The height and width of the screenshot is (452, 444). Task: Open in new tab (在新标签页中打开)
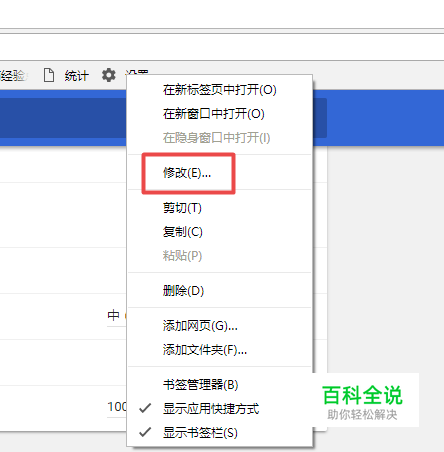(220, 90)
